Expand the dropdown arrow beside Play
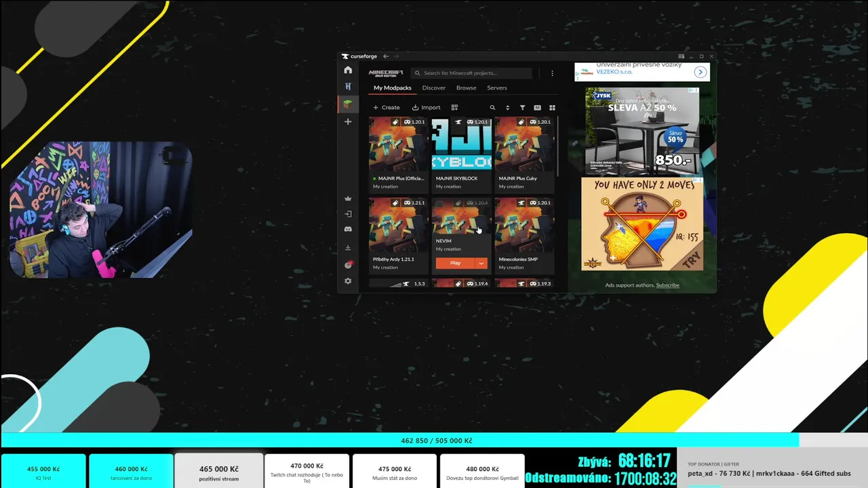The height and width of the screenshot is (488, 868). coord(481,263)
